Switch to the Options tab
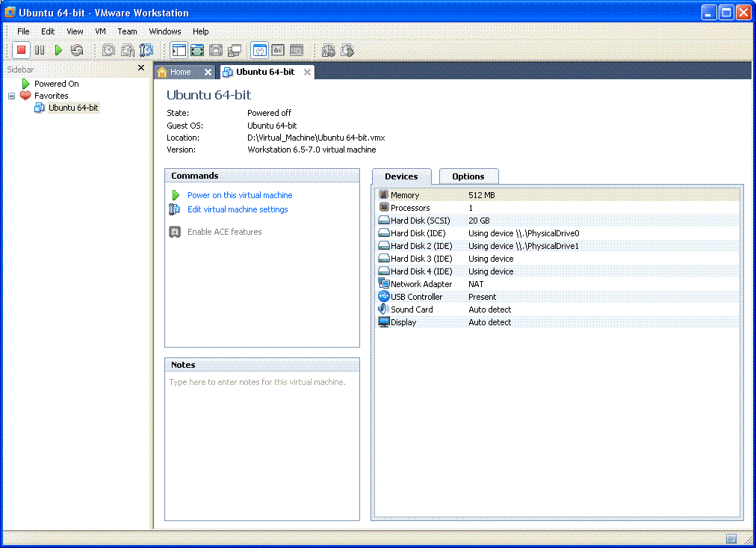 [468, 176]
